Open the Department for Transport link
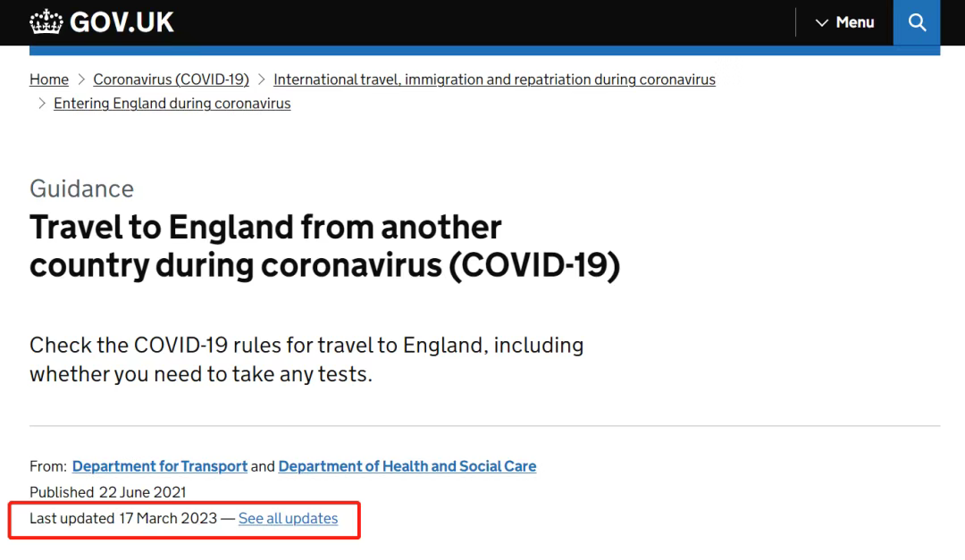Image resolution: width=965 pixels, height=560 pixels. (x=160, y=466)
